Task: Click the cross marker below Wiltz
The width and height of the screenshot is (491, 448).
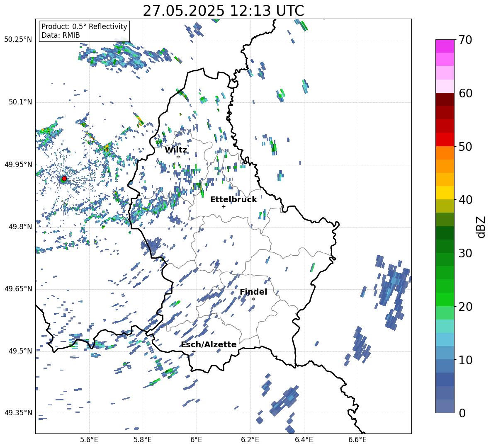Action: (178, 157)
